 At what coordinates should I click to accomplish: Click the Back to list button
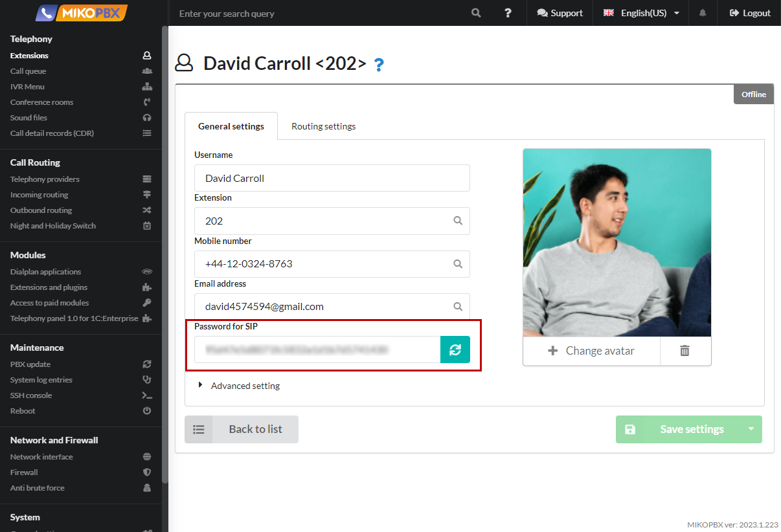coord(242,429)
